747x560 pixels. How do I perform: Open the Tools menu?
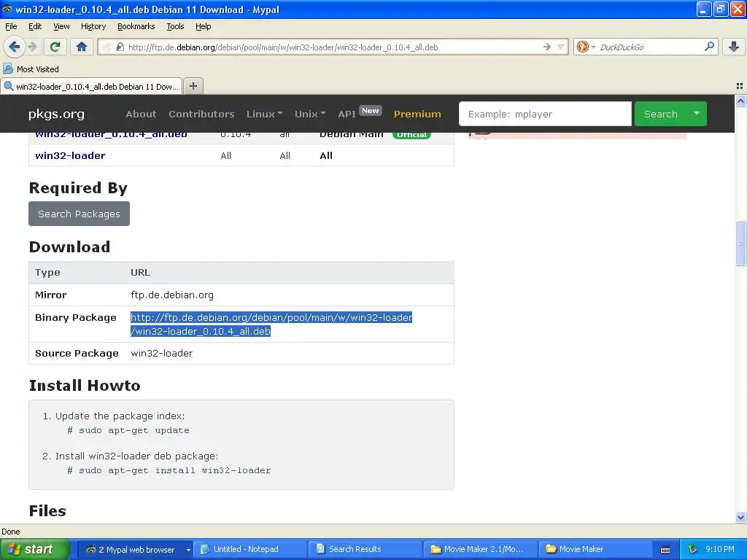tap(175, 26)
